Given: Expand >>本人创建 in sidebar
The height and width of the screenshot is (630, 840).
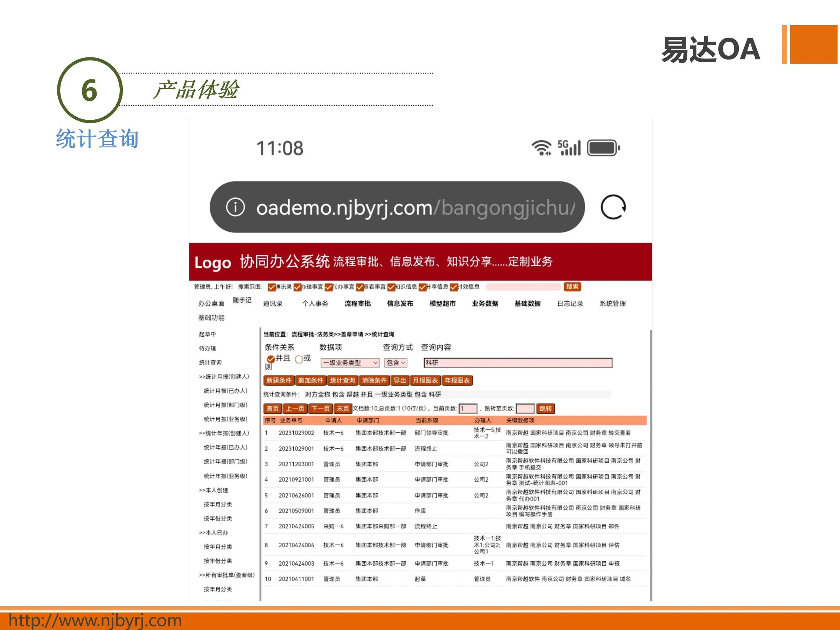Looking at the screenshot, I should coord(213,490).
